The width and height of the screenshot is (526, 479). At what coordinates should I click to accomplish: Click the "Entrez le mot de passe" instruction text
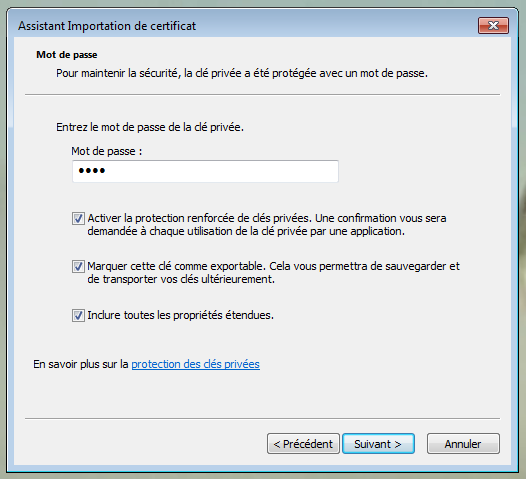pyautogui.click(x=150, y=127)
